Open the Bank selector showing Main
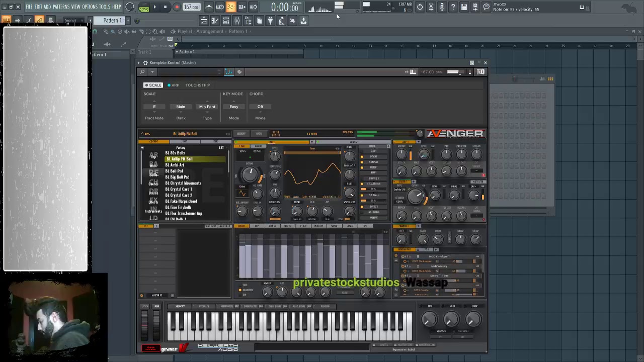The height and width of the screenshot is (362, 644). tap(181, 107)
